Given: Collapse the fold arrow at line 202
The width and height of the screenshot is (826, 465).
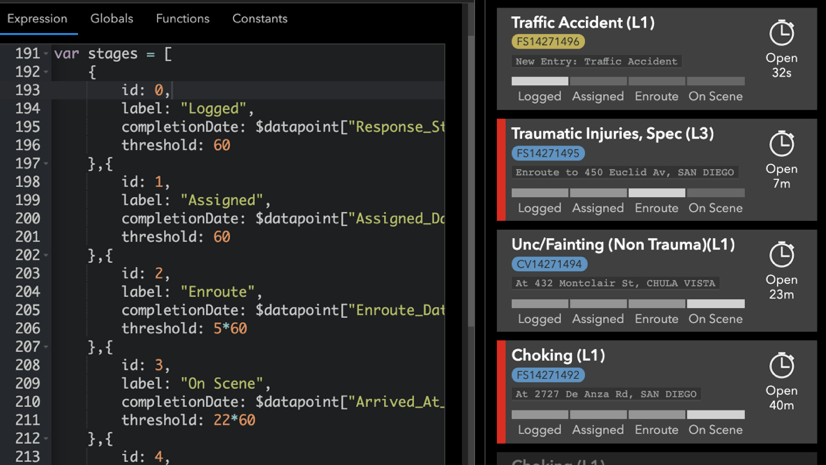Looking at the screenshot, I should 46,255.
